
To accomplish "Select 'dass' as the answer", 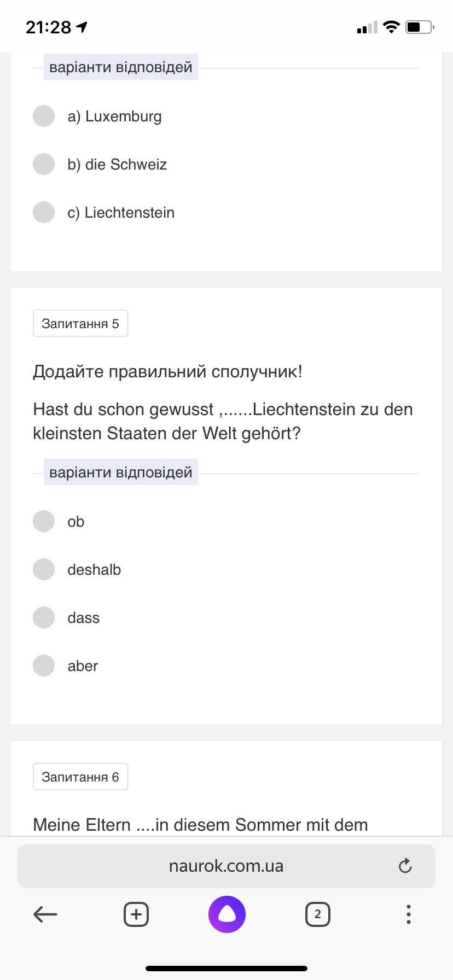I will (x=44, y=617).
